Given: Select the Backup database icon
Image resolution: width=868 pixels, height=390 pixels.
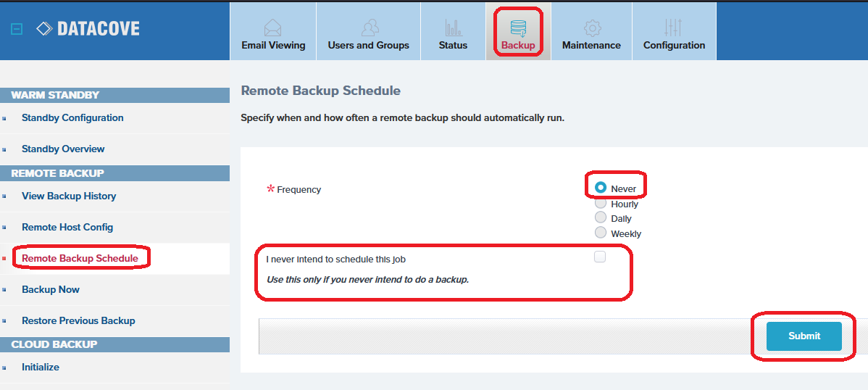Looking at the screenshot, I should 518,28.
